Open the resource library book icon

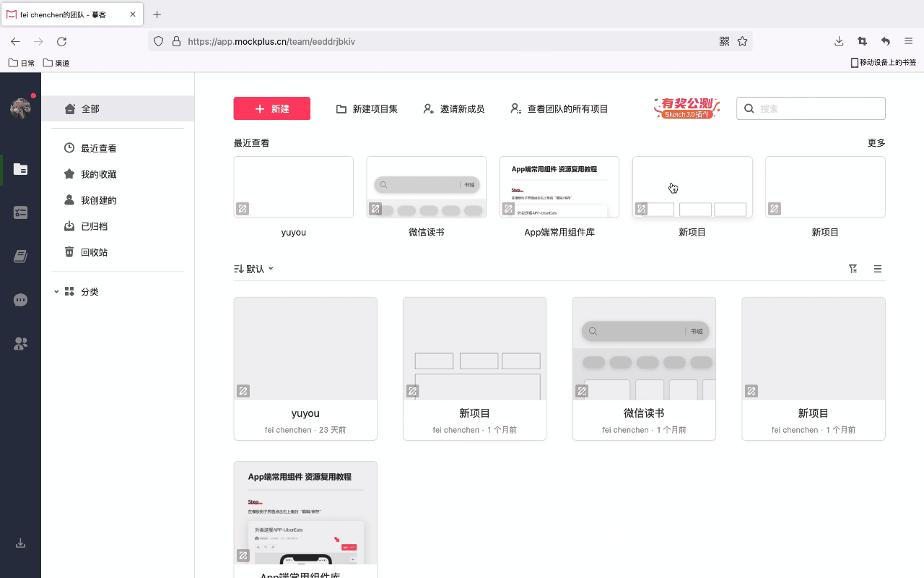(20, 256)
